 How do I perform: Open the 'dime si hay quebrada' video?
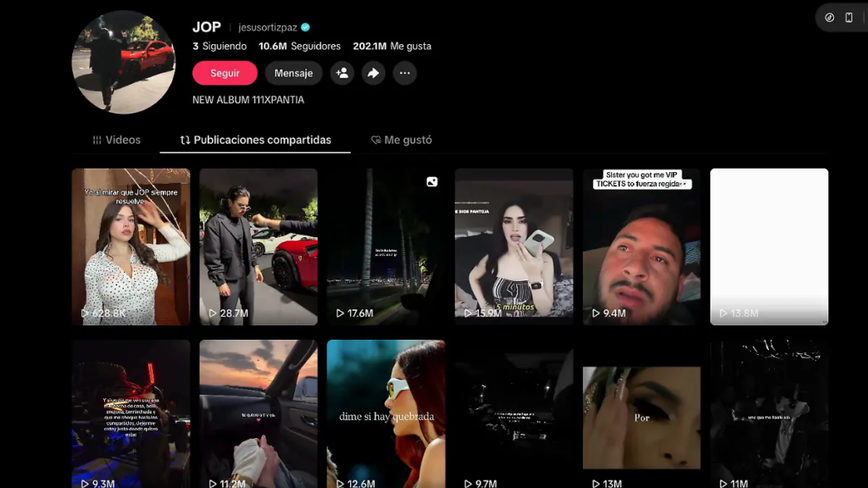pos(386,413)
